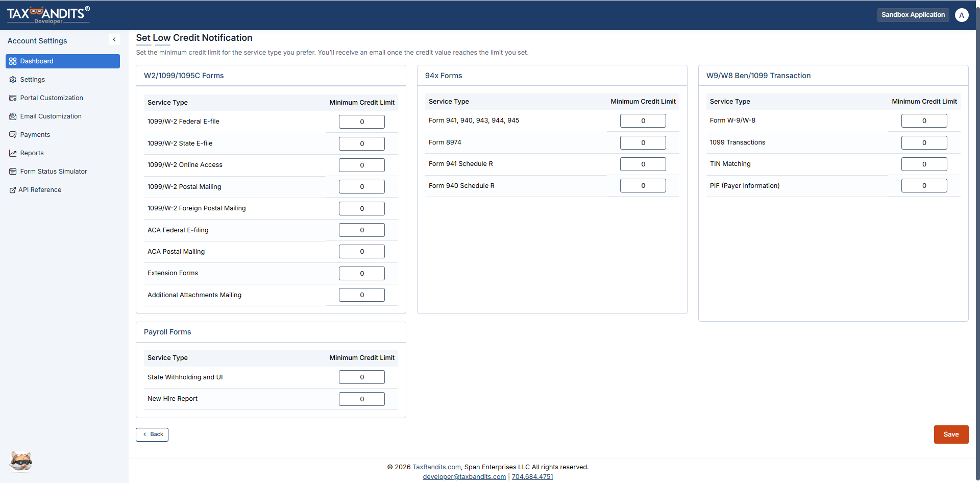980x483 pixels.
Task: Collapse the Account Settings sidebar
Action: click(x=114, y=39)
